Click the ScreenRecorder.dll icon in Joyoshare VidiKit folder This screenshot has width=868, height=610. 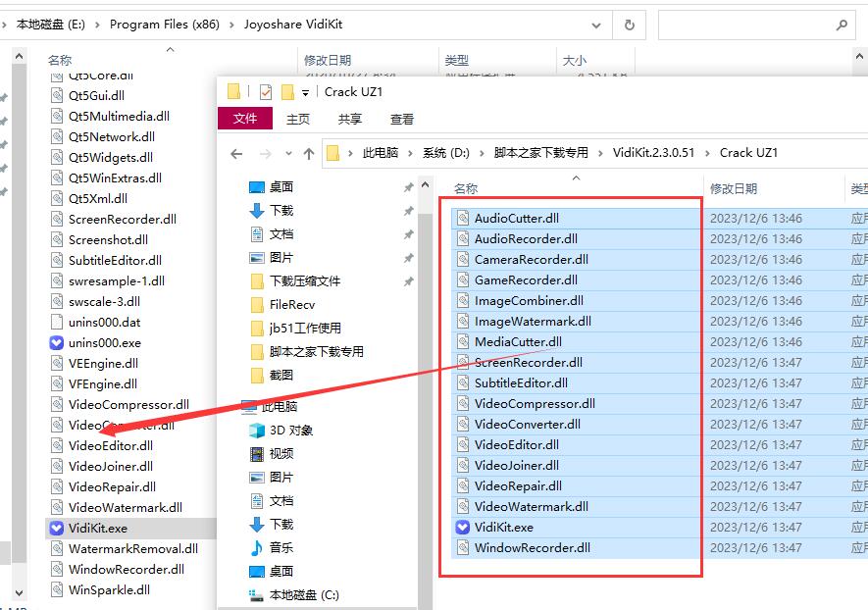(57, 220)
